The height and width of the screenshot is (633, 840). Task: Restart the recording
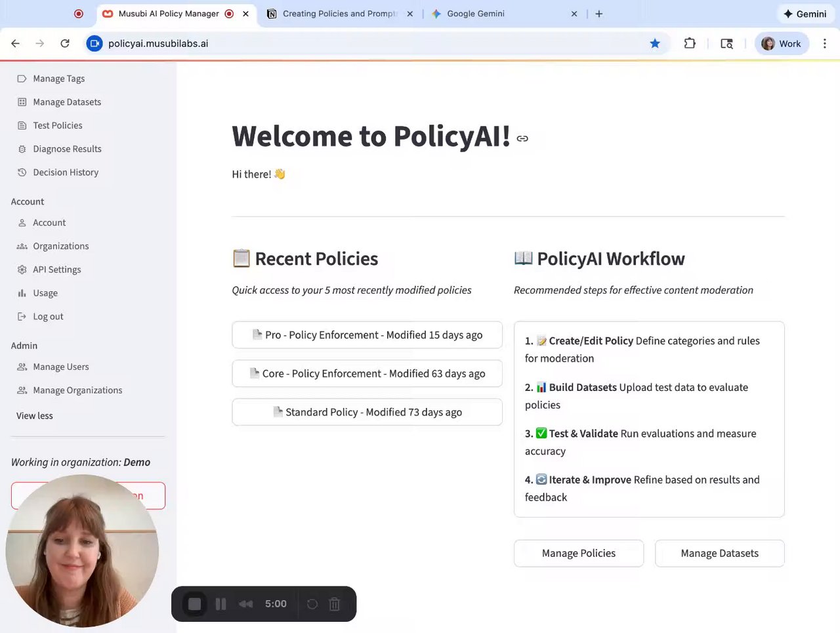tap(312, 604)
